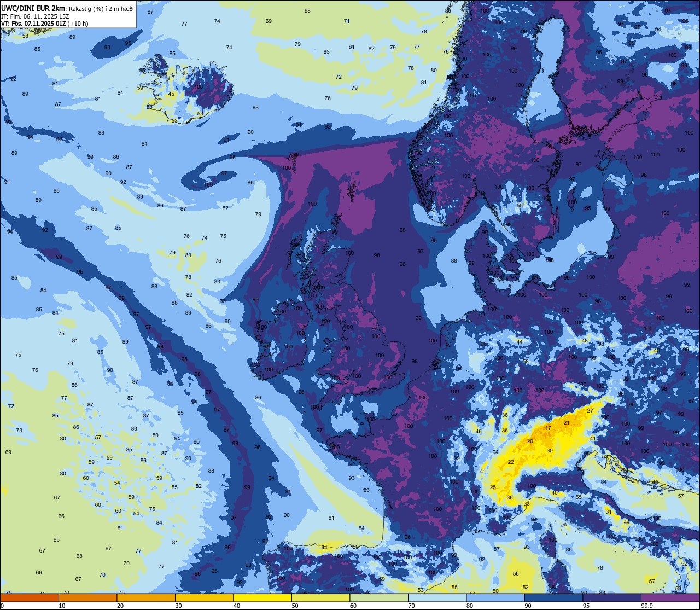Click the 50–60% pale yellow legend swatch
Viewport: 700px width, 610px height.
point(320,598)
